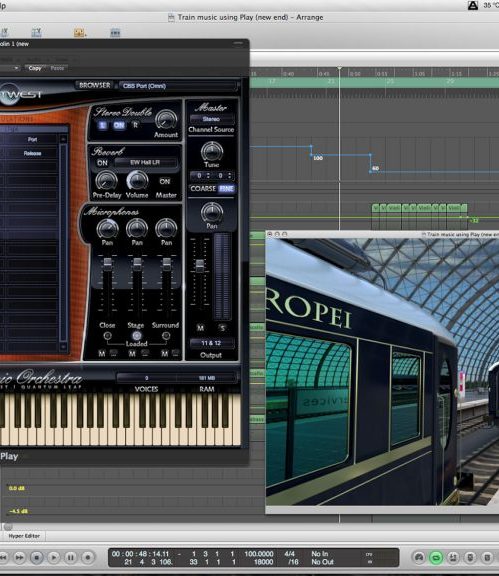Toggle the Stage microphone loaded button
The width and height of the screenshot is (499, 576).
[137, 335]
